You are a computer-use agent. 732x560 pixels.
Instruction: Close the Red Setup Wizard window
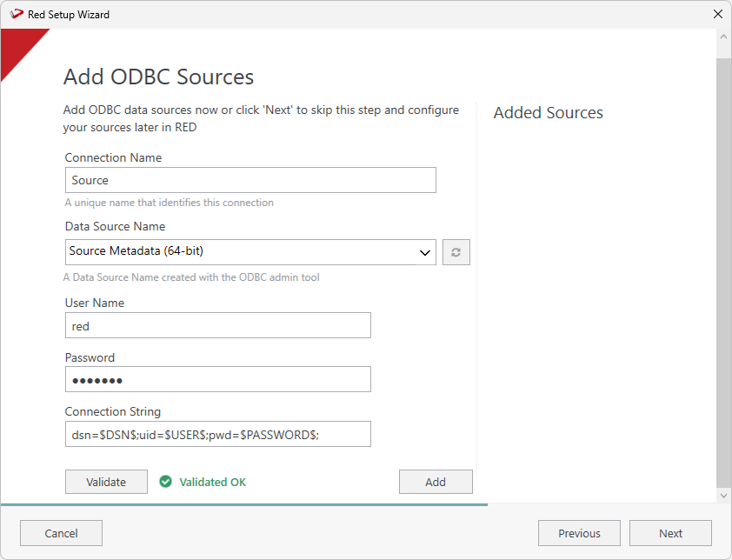coord(717,14)
